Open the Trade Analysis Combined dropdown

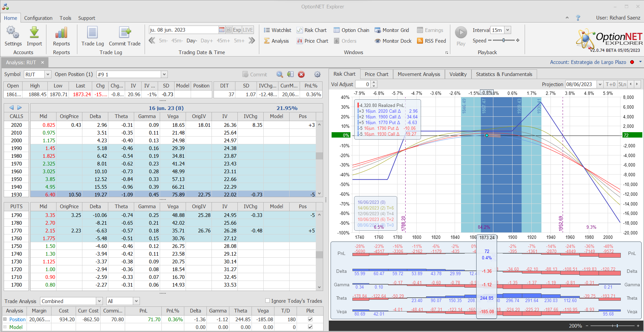point(99,301)
